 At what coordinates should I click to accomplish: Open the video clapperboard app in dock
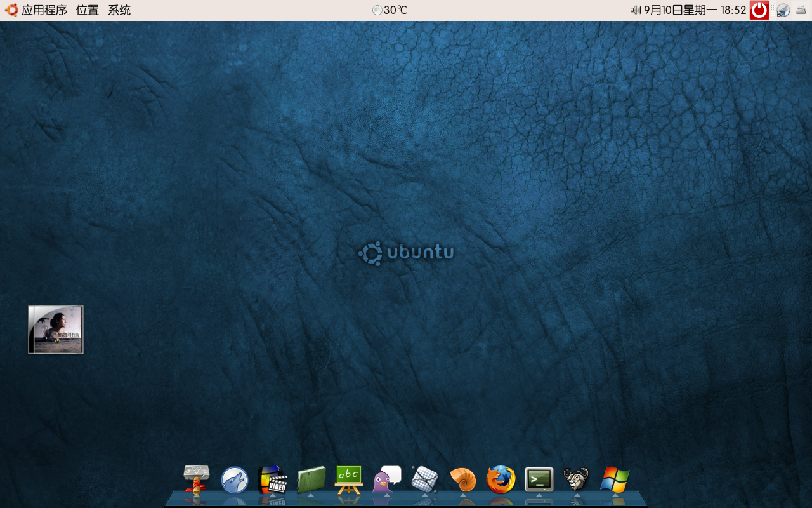[x=273, y=480]
